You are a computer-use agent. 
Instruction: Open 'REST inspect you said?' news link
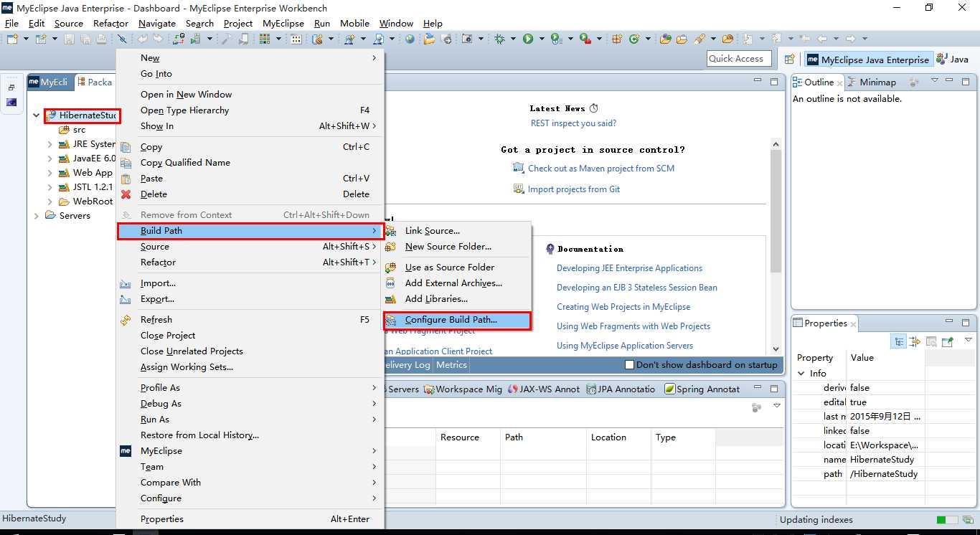573,123
